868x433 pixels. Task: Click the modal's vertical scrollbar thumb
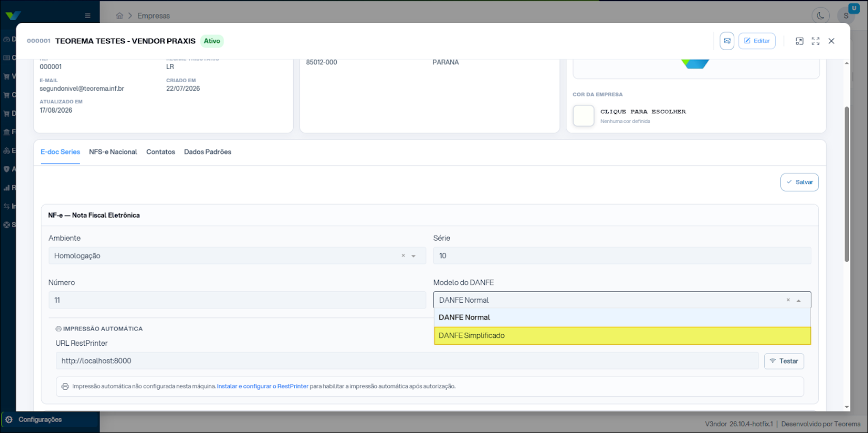pyautogui.click(x=847, y=184)
